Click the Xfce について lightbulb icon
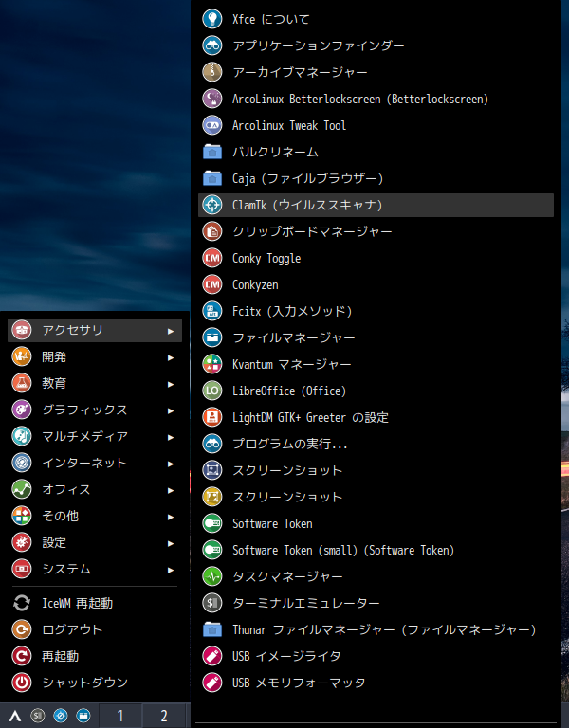The height and width of the screenshot is (728, 569). [212, 19]
